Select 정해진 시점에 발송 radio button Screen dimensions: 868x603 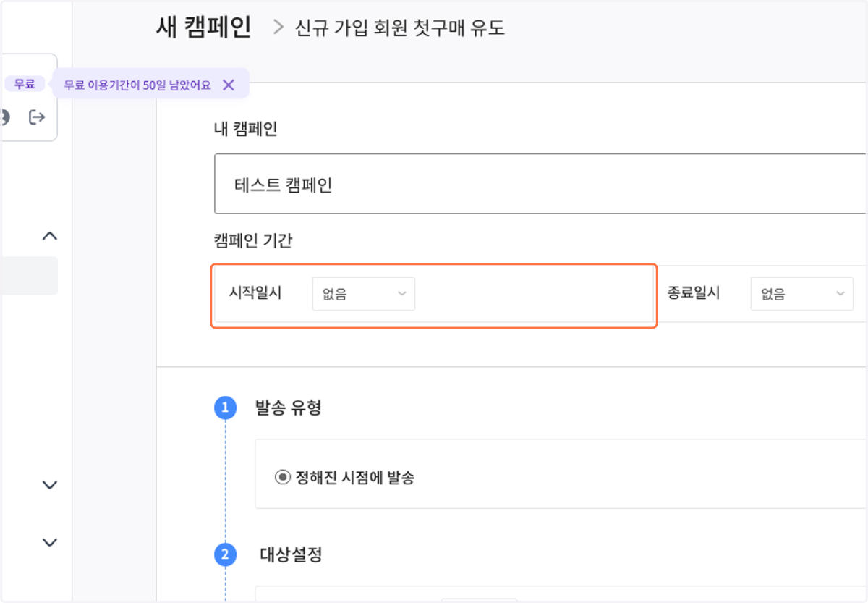tap(282, 478)
